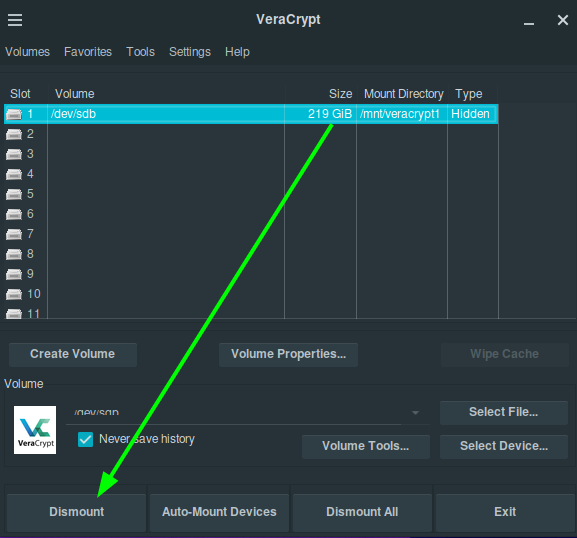577x538 pixels.
Task: Click the VeraCrypt logo image
Action: (x=35, y=430)
